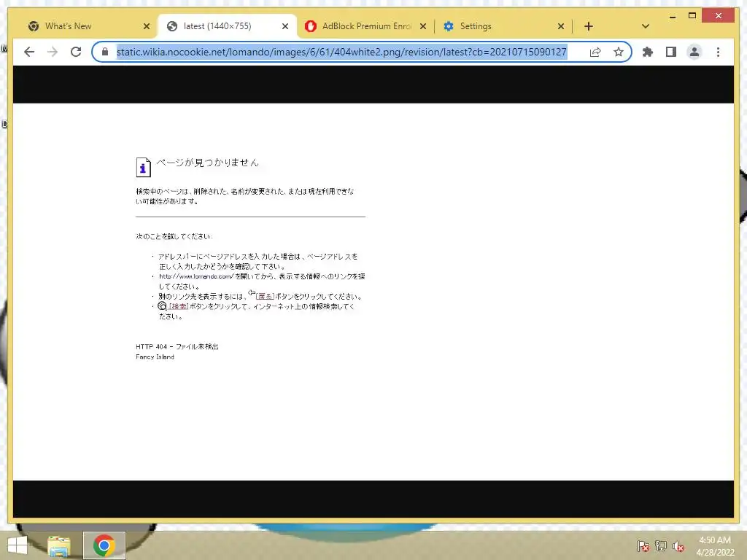
Task: Click the forward navigation arrow
Action: (x=53, y=52)
